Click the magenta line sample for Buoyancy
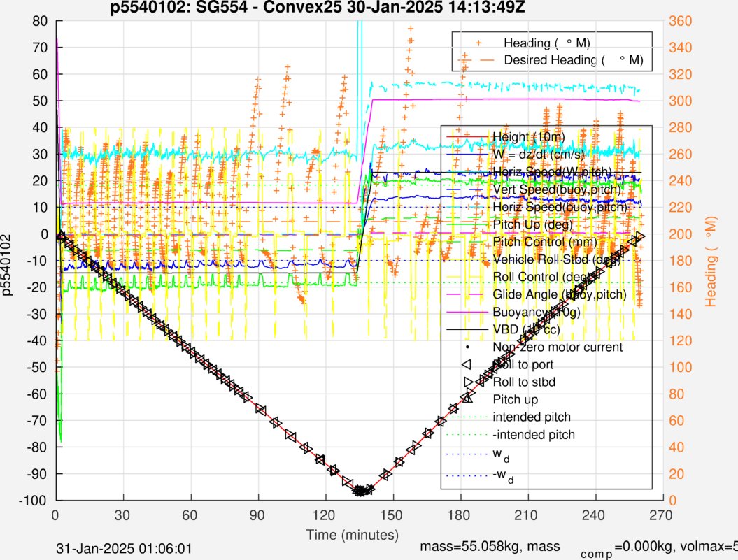Viewport: 738px width, 560px height. 467,312
